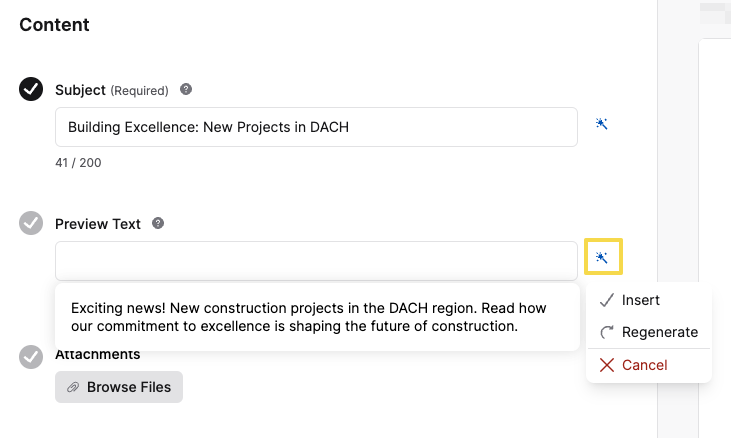Click the Preview Text grey checkmark circle

31,223
